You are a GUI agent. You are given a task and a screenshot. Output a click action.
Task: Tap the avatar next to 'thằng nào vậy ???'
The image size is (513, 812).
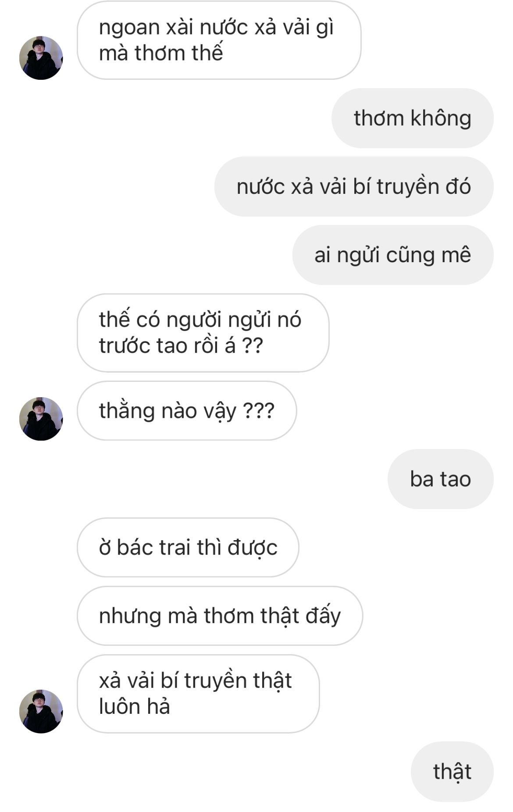(41, 419)
